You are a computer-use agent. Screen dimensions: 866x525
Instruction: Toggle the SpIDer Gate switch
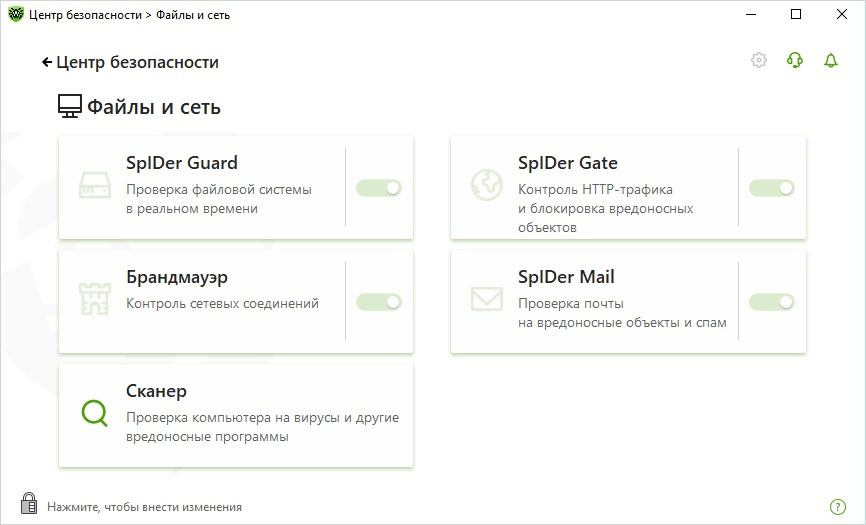771,188
